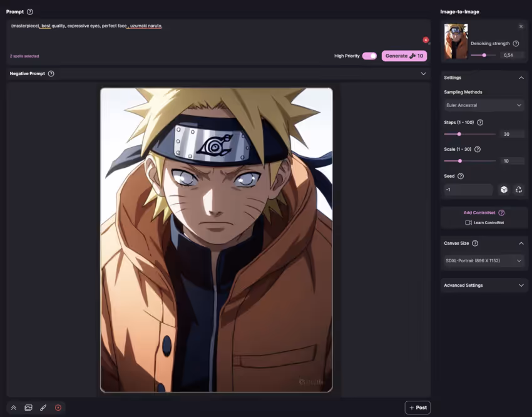Toggle the High Priority switch
532x417 pixels.
coord(369,56)
